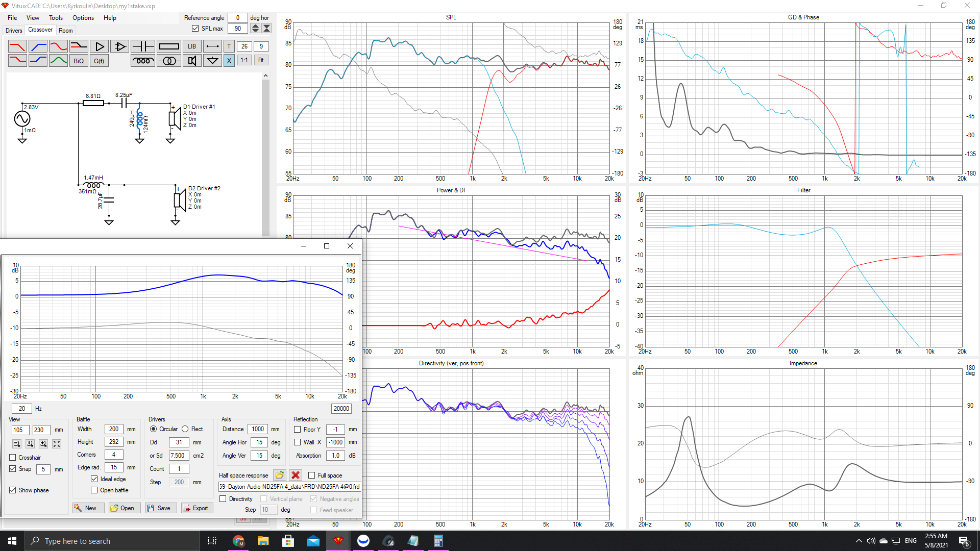Add an inductor coil component
980x551 pixels.
click(x=142, y=61)
